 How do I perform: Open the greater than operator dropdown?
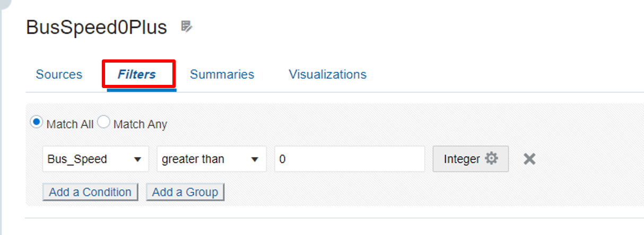point(205,159)
